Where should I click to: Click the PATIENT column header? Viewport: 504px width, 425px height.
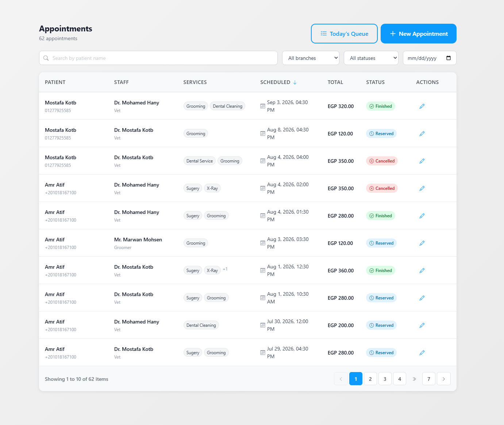55,83
